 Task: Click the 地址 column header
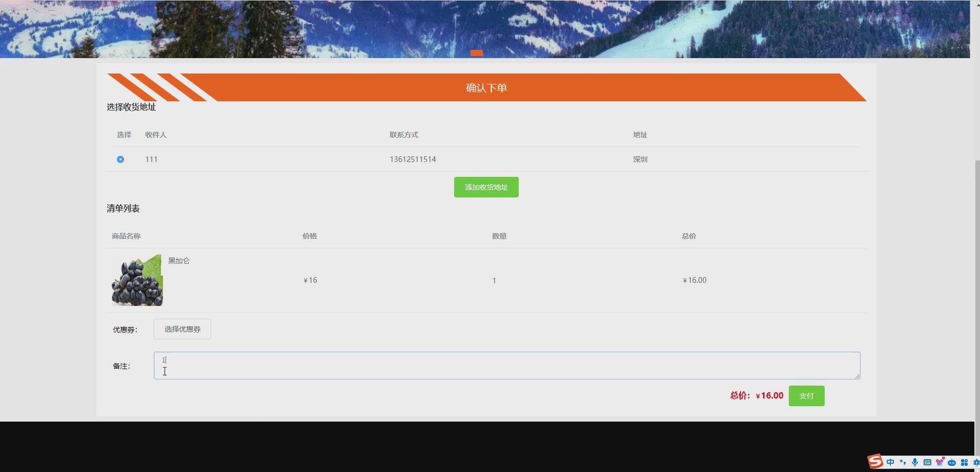point(640,135)
